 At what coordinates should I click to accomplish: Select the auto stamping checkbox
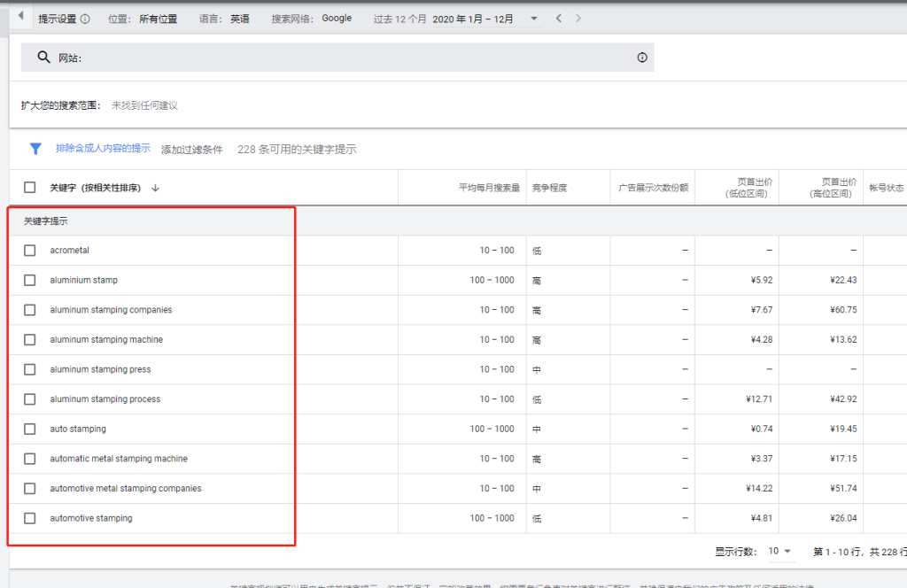tap(30, 429)
